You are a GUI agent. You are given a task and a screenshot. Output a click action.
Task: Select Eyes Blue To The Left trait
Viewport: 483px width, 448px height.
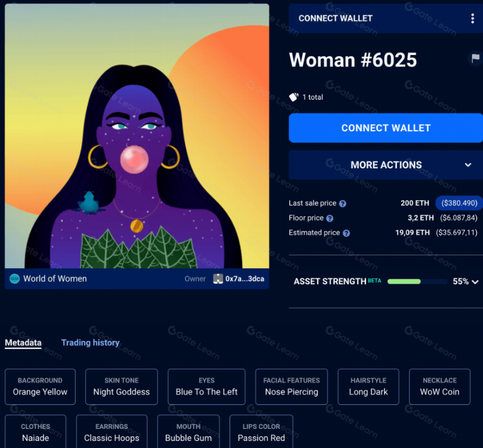pyautogui.click(x=206, y=387)
